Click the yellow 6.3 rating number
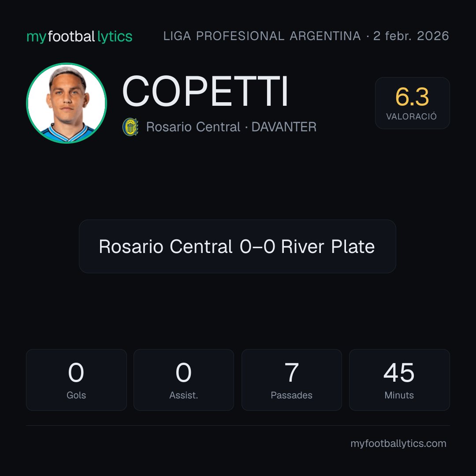This screenshot has width=476, height=476. pos(412,97)
